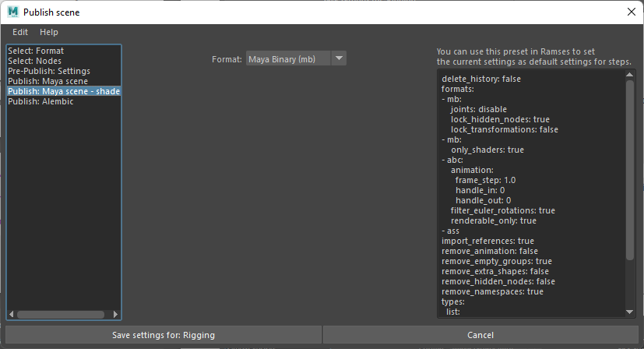Click 'handle_in: 0' preset line
The image size is (644, 349).
480,190
